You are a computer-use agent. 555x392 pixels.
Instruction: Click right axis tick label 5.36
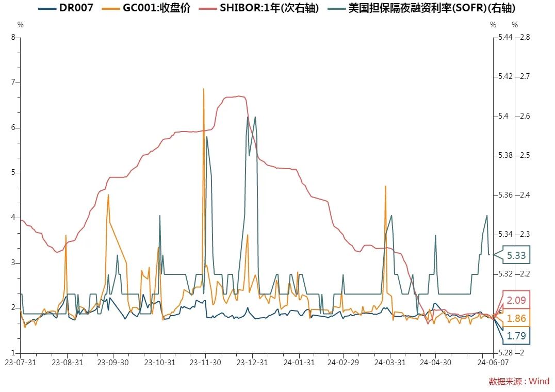coord(505,195)
